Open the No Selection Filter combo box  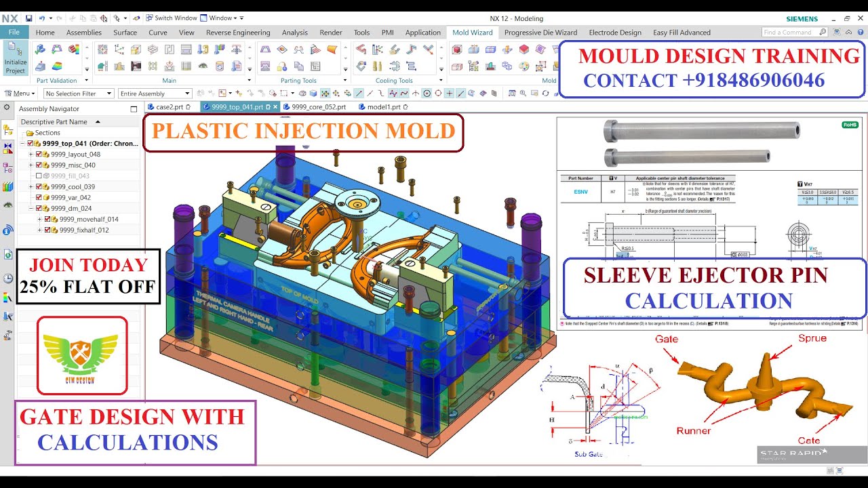pyautogui.click(x=77, y=94)
